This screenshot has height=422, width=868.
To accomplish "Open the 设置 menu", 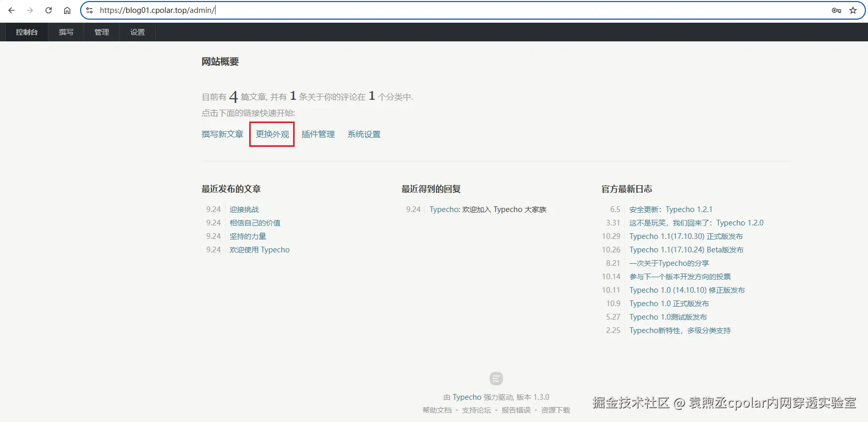I will (138, 32).
